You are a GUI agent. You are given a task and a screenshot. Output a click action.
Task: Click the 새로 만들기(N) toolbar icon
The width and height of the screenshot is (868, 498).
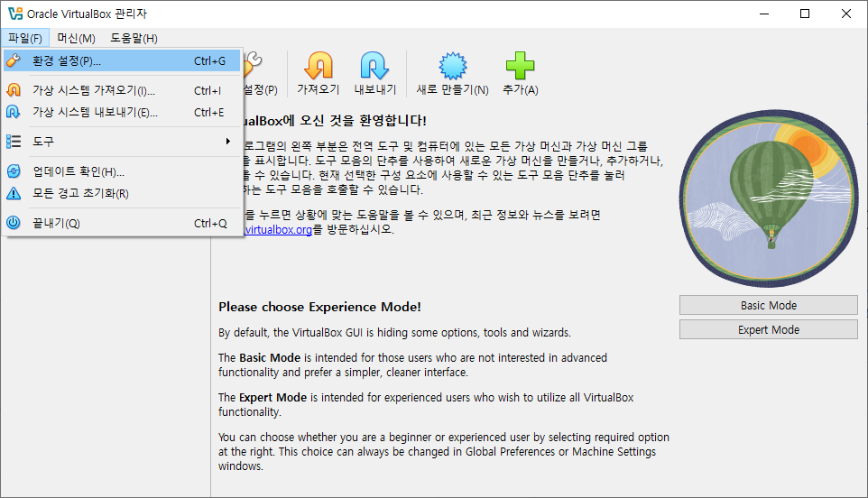453,66
